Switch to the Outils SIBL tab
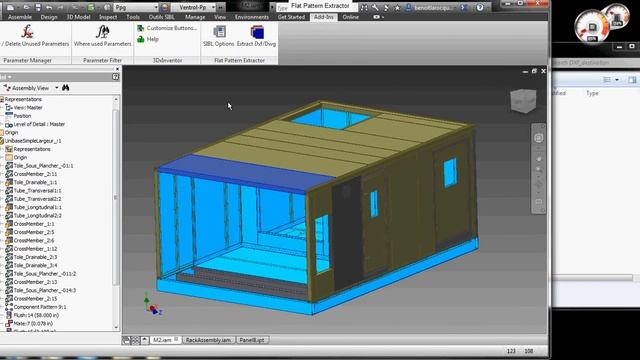Viewport: 640px width, 360px height. pyautogui.click(x=162, y=17)
